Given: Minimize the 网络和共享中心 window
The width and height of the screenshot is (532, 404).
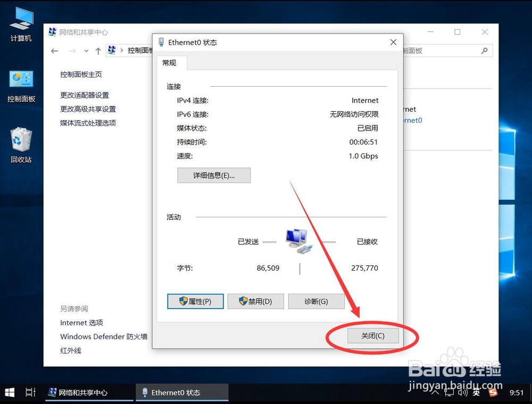Looking at the screenshot, I should pos(430,32).
